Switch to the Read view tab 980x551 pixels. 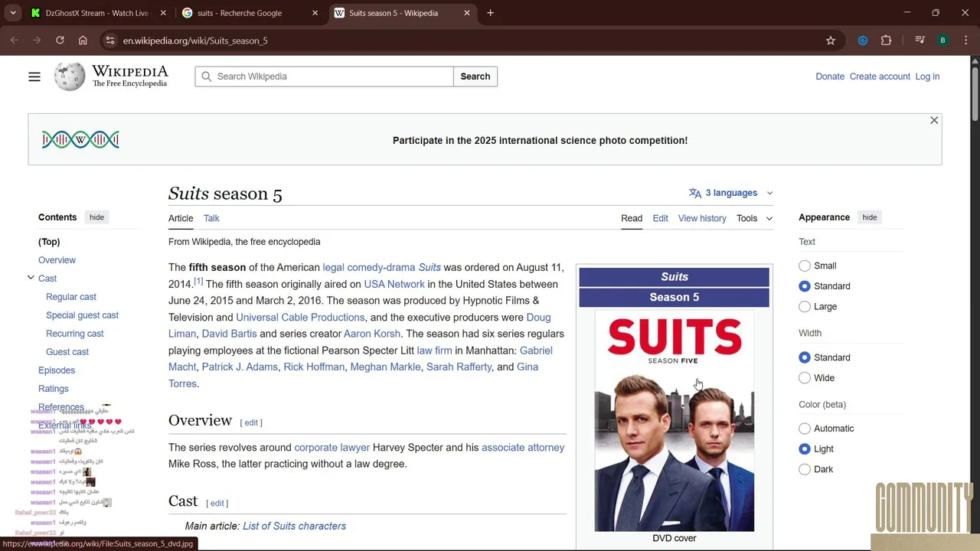[x=632, y=218]
